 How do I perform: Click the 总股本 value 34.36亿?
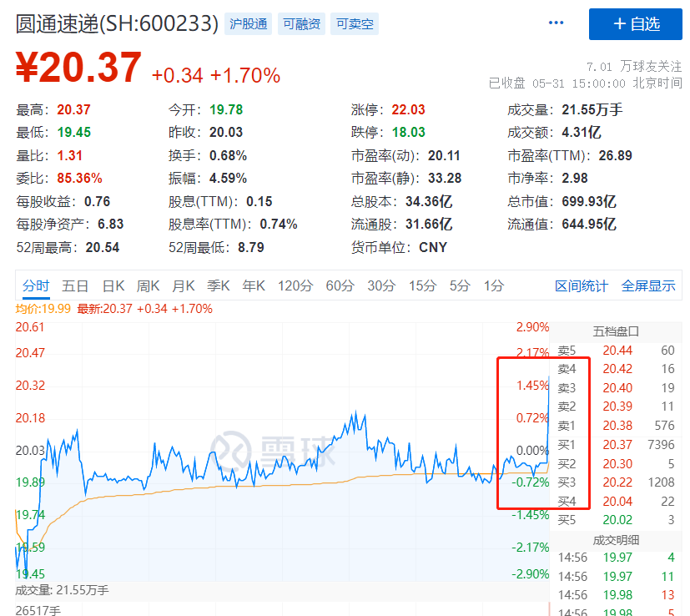tap(429, 202)
